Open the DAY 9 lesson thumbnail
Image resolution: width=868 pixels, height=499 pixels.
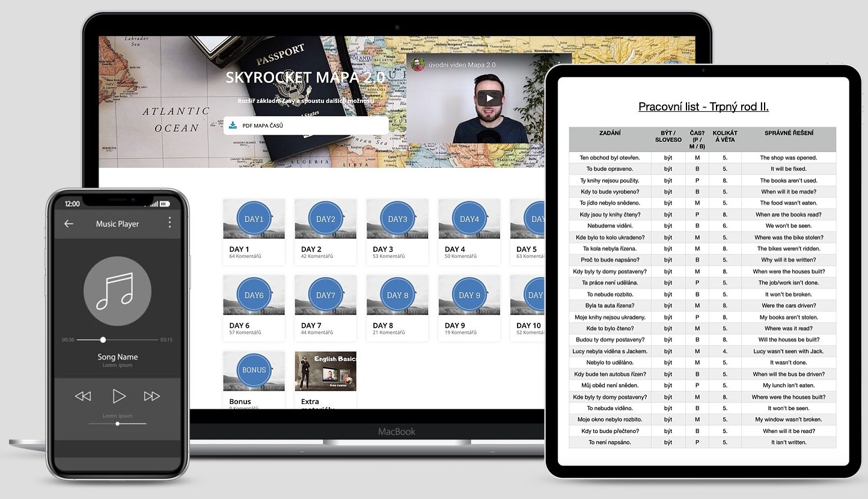point(469,295)
